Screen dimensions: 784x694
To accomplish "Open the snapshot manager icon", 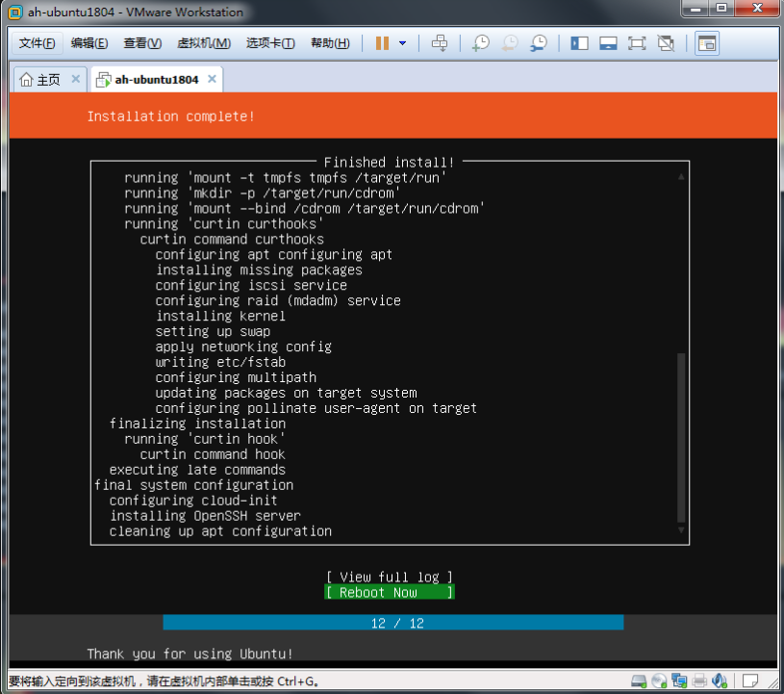I will [540, 43].
